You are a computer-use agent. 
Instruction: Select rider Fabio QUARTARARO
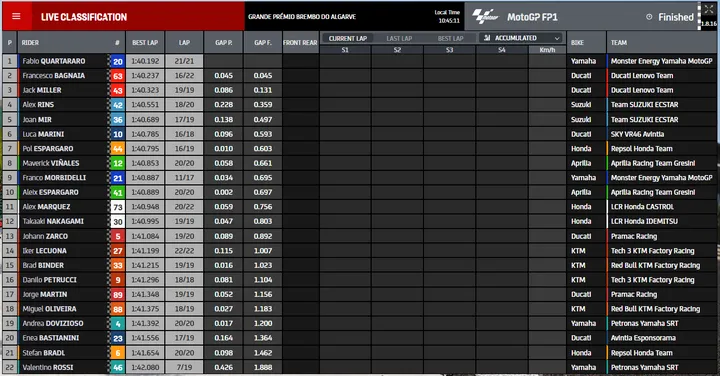click(x=54, y=61)
